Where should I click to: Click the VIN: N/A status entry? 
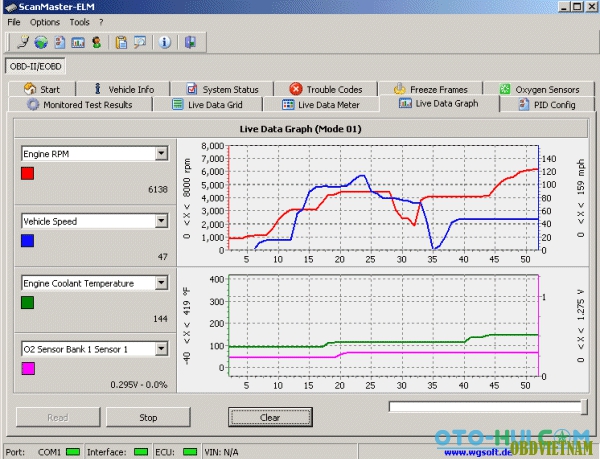coord(221,452)
